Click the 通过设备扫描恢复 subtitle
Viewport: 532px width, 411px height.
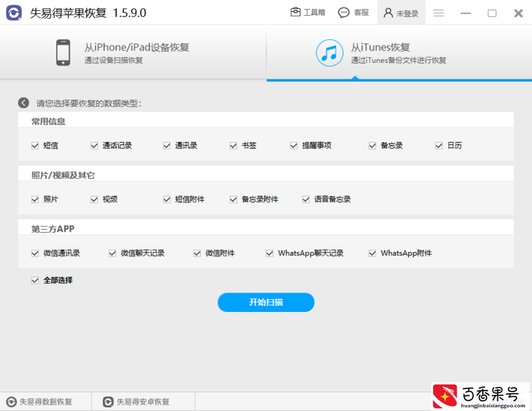pos(114,60)
